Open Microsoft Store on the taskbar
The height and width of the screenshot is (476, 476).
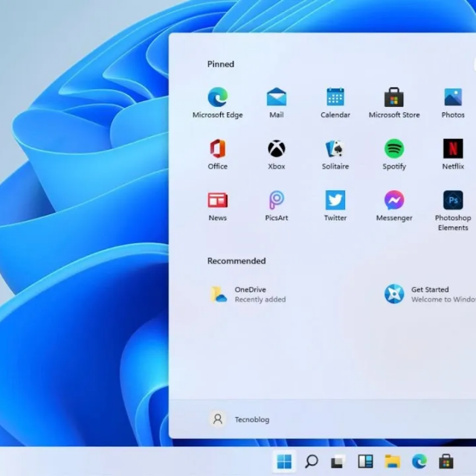[446, 461]
